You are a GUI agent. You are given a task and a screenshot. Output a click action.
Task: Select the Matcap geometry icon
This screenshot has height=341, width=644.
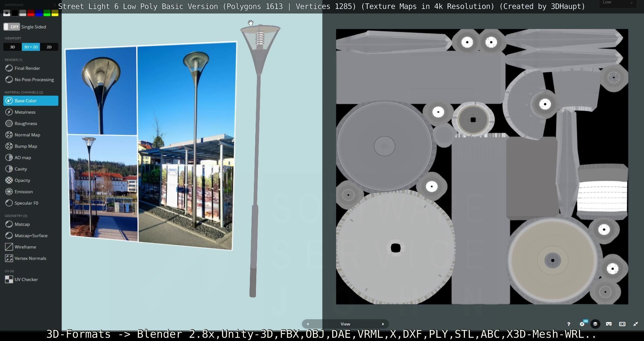[x=9, y=224]
